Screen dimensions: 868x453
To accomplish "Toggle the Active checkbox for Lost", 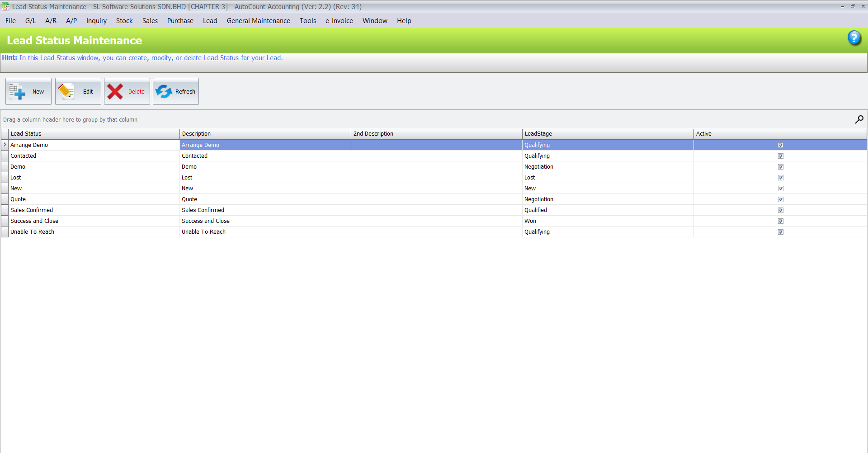I will pyautogui.click(x=781, y=177).
